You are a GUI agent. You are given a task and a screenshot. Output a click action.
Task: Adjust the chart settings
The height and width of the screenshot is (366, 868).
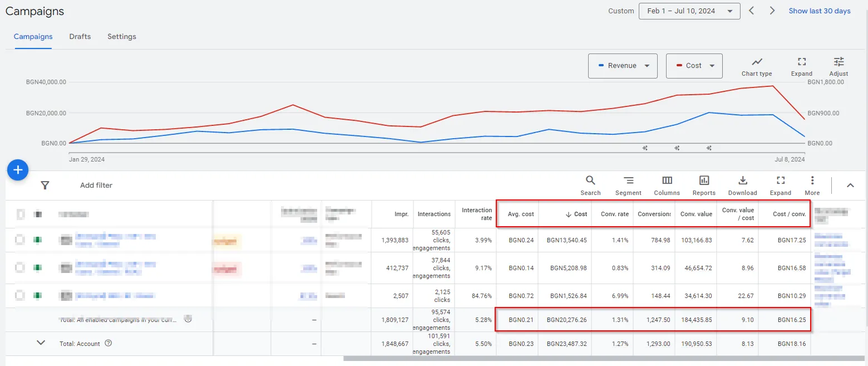click(x=839, y=66)
